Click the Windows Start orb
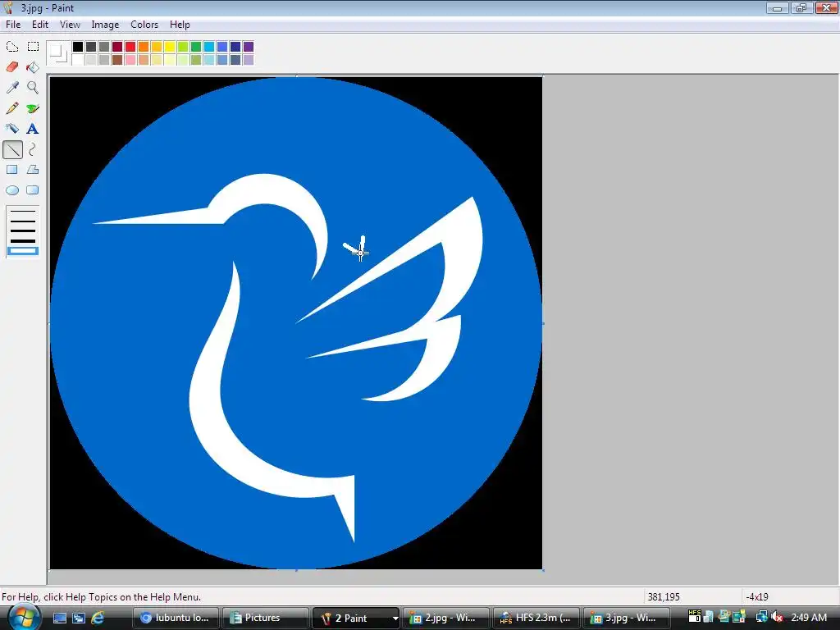The image size is (840, 630). pyautogui.click(x=24, y=618)
